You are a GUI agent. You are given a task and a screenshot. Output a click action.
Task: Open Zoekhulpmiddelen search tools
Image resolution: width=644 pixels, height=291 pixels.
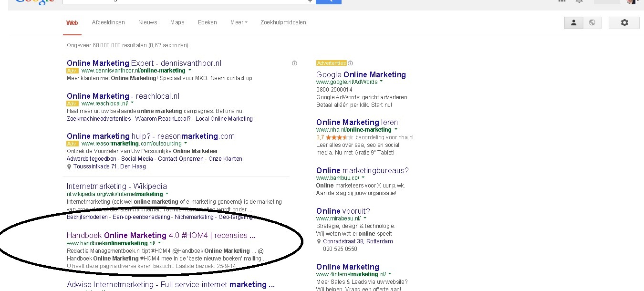click(283, 22)
